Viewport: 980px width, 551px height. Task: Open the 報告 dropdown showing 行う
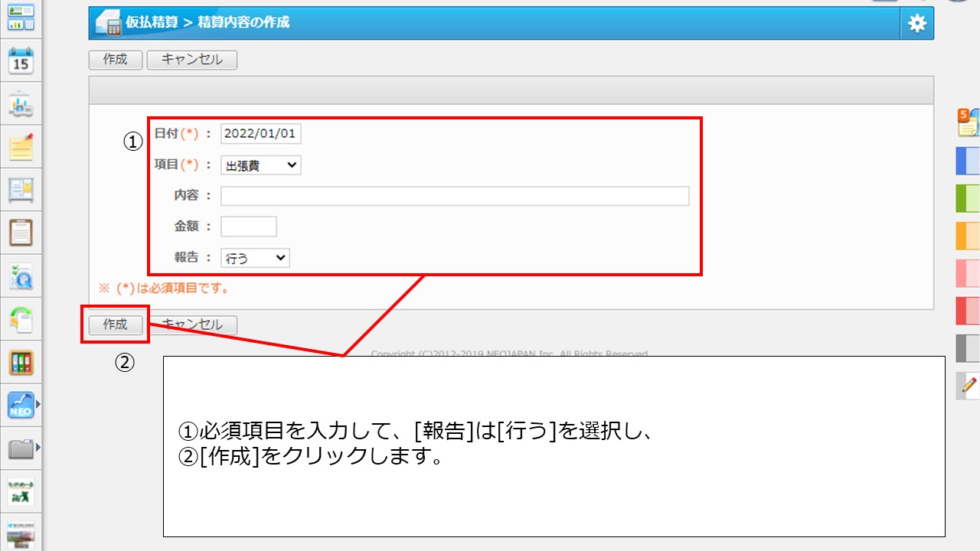pyautogui.click(x=256, y=258)
